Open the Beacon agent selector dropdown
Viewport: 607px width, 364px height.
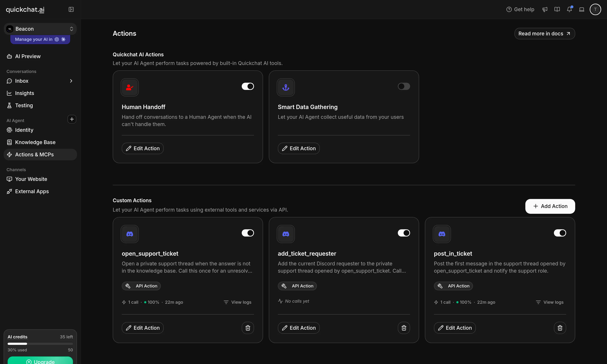(40, 29)
